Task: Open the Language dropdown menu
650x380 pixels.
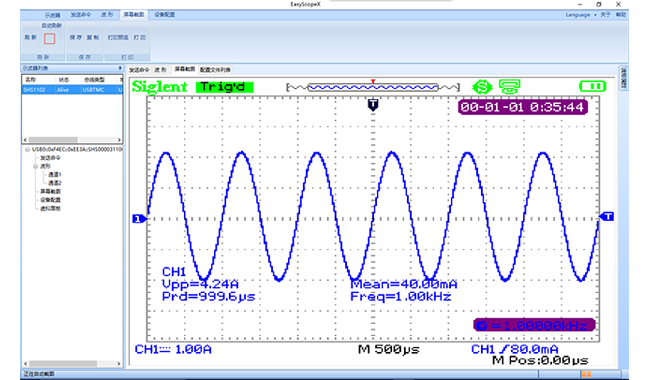Action: 580,15
